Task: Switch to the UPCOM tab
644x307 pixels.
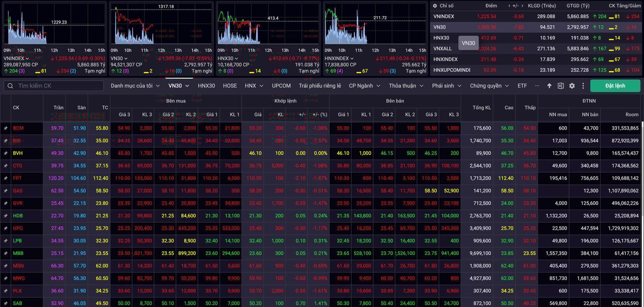Action: (281, 86)
